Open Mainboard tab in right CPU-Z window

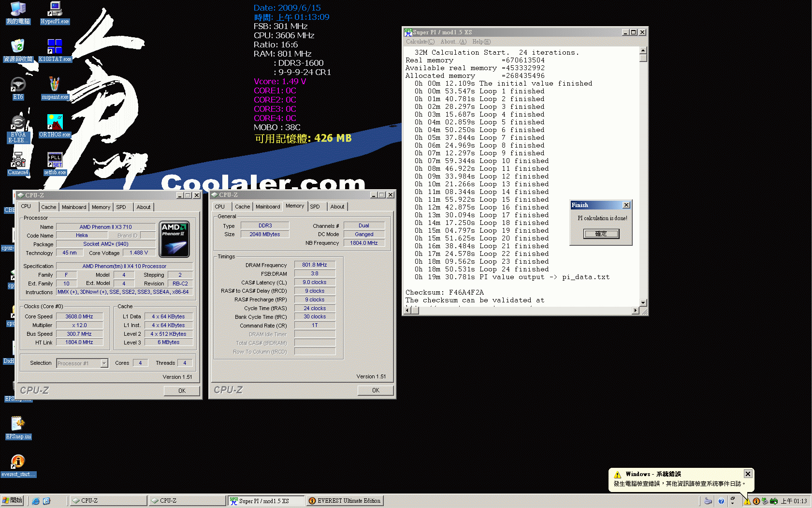pyautogui.click(x=268, y=207)
